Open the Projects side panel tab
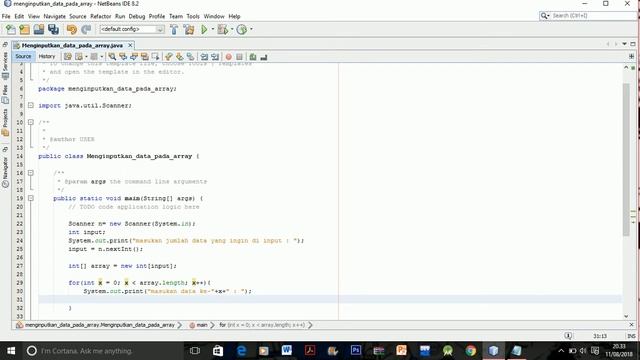 pos(5,122)
